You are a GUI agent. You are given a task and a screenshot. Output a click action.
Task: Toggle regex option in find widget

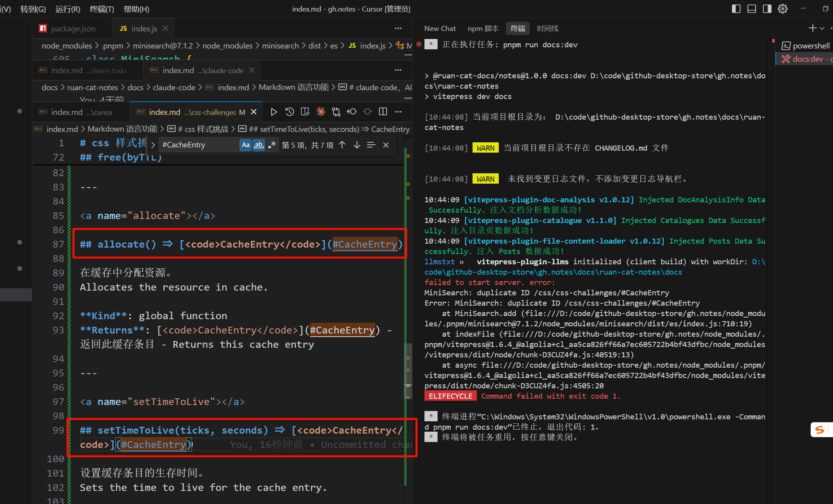(272, 145)
